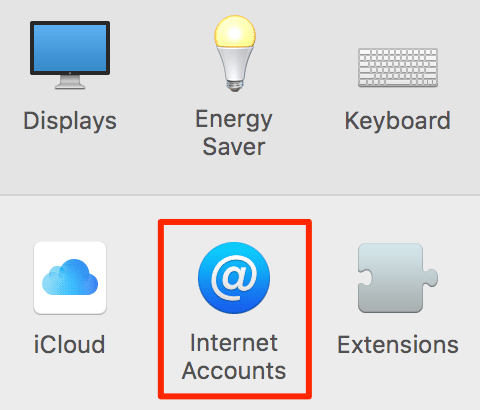Click the Energy Saver light bulb icon
480x410 pixels.
[235, 53]
